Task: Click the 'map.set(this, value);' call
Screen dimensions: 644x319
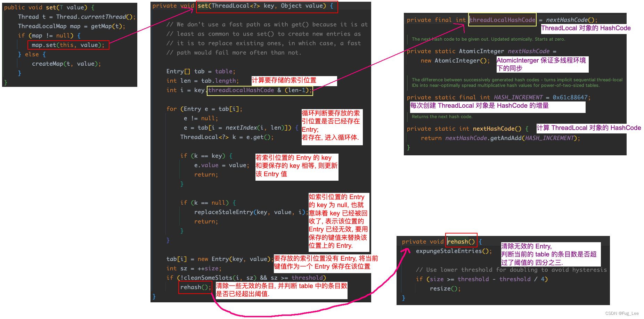Action: pos(68,45)
